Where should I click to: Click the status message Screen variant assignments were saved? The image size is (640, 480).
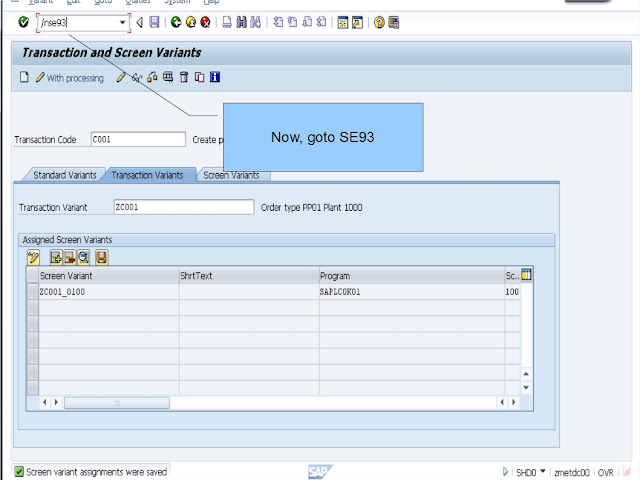97,472
